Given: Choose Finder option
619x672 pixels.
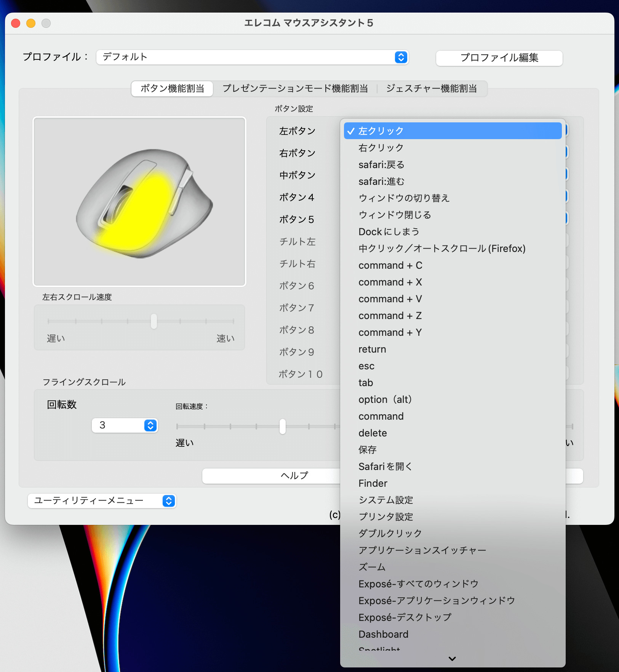Looking at the screenshot, I should [453, 483].
